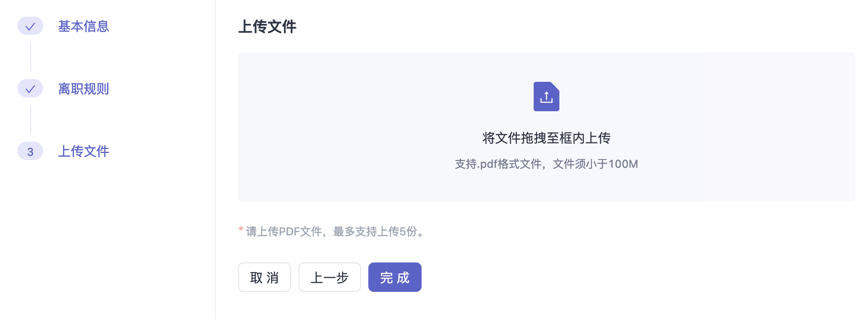The width and height of the screenshot is (868, 319).
Task: Click the upload file icon
Action: pos(546,97)
